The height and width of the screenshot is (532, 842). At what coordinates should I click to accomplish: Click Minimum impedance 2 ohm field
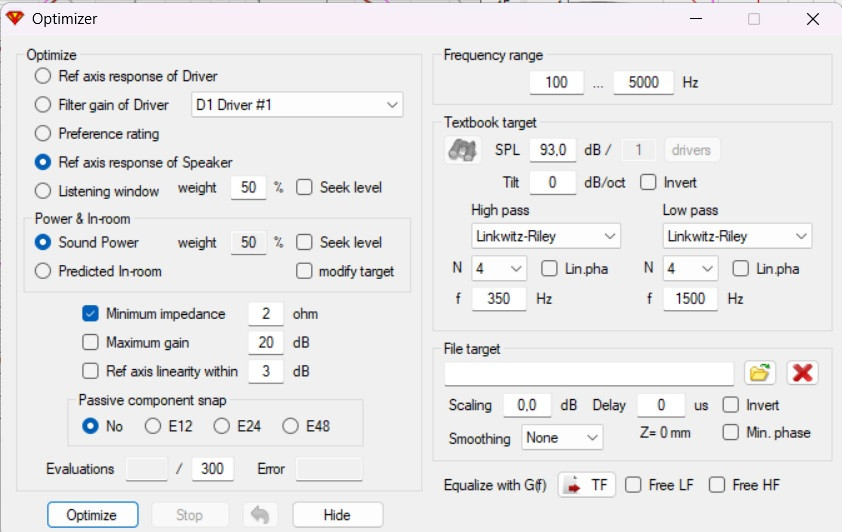(266, 314)
